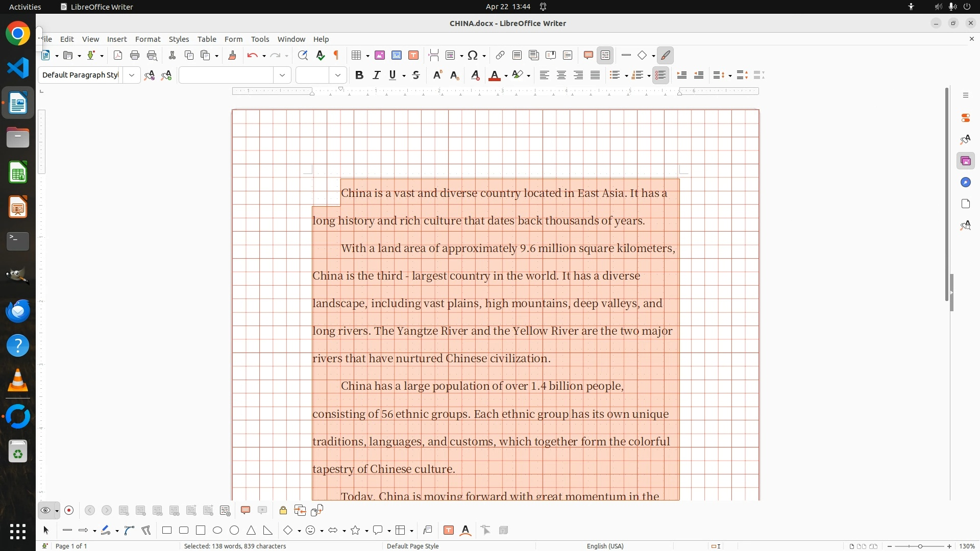Open the font size dropdown
The image size is (980, 551).
pos(337,76)
